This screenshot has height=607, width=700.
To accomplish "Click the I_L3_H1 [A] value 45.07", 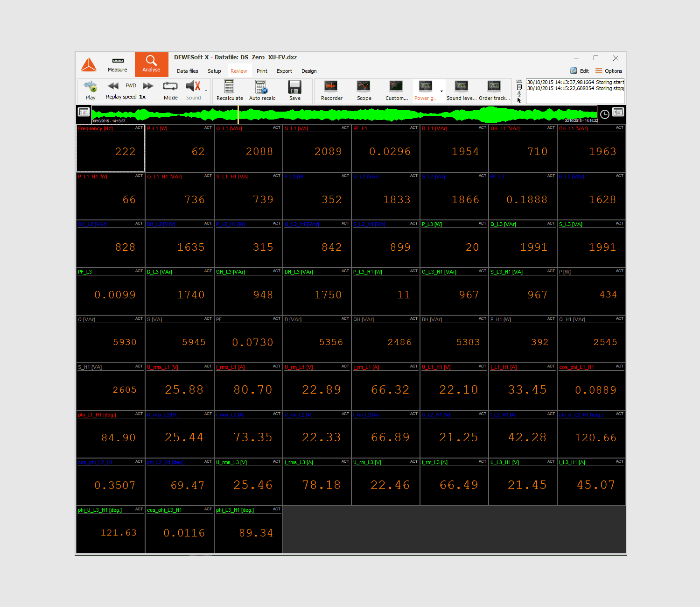I will 595,485.
